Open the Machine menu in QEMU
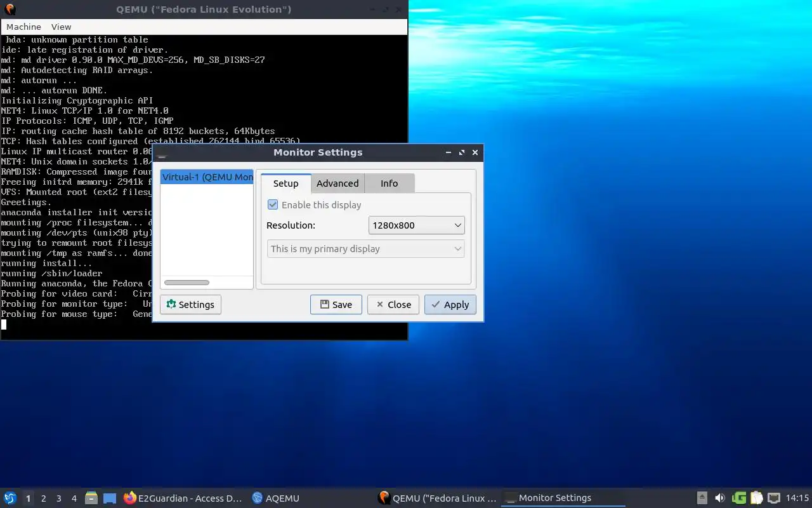The height and width of the screenshot is (508, 812). pyautogui.click(x=23, y=27)
